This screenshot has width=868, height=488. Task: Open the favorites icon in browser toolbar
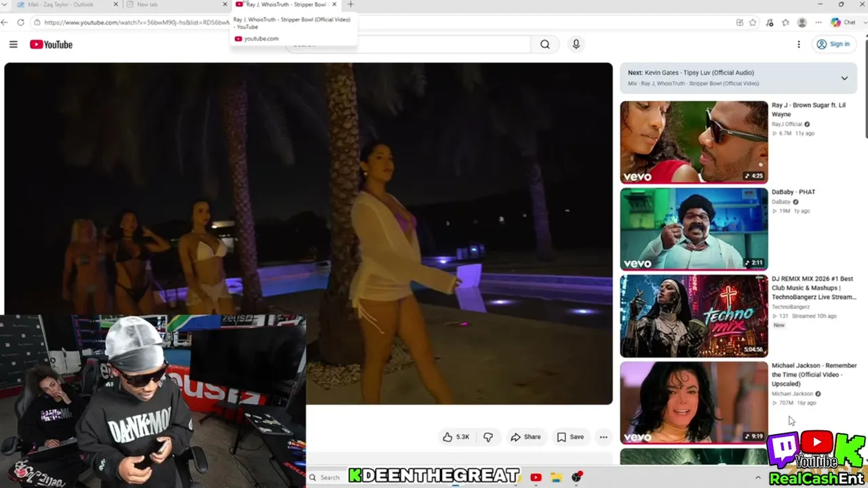pyautogui.click(x=785, y=22)
